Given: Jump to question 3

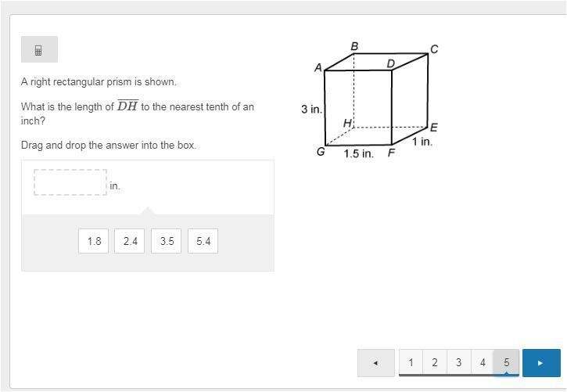Looking at the screenshot, I should tap(458, 362).
